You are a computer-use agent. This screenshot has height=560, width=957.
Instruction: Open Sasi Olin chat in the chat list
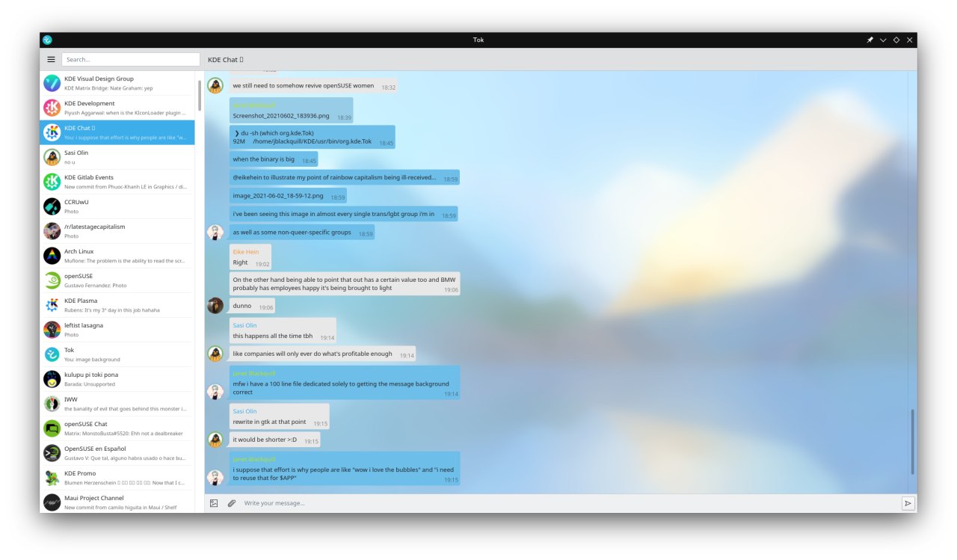pyautogui.click(x=117, y=157)
